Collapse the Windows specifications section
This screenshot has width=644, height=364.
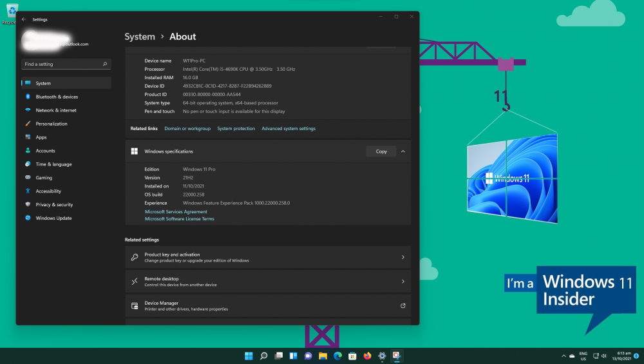403,151
